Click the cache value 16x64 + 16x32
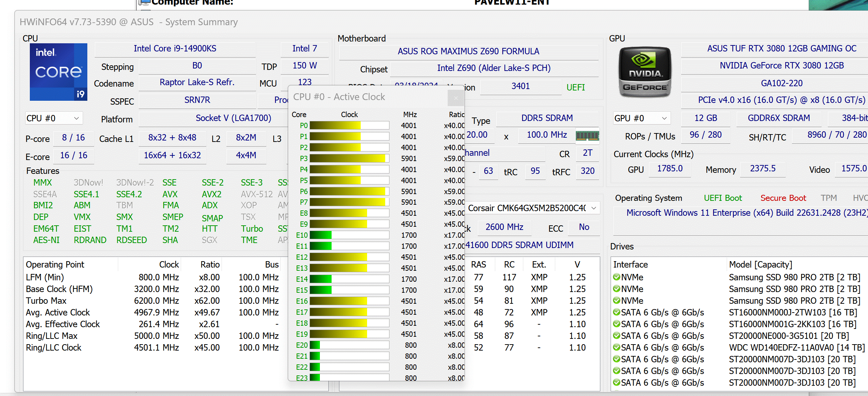Viewport: 868px width, 396px height. click(x=172, y=155)
